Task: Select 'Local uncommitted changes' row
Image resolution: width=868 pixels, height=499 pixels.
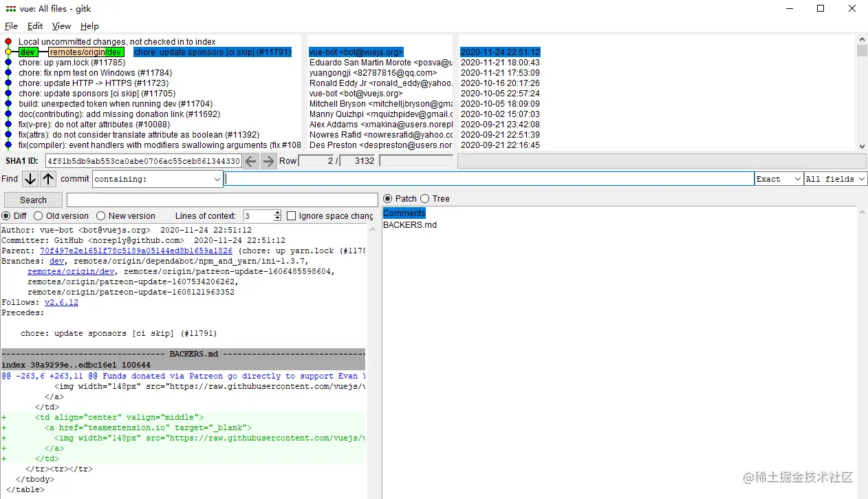Action: 117,42
